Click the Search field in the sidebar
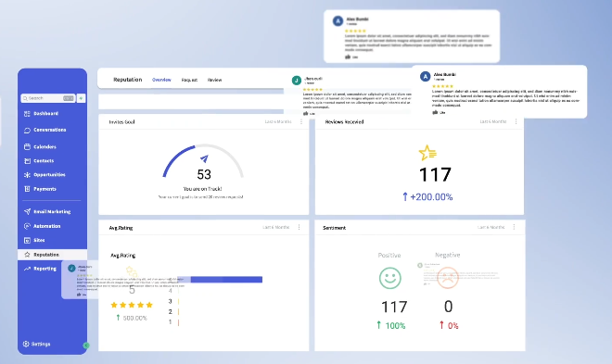612x364 pixels. point(48,98)
